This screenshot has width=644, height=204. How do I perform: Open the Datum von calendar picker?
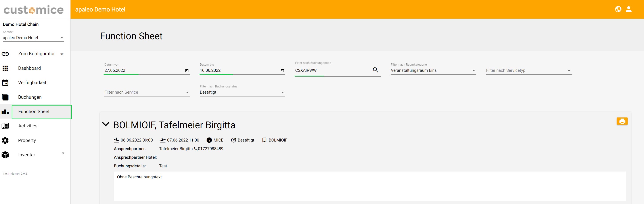(187, 71)
